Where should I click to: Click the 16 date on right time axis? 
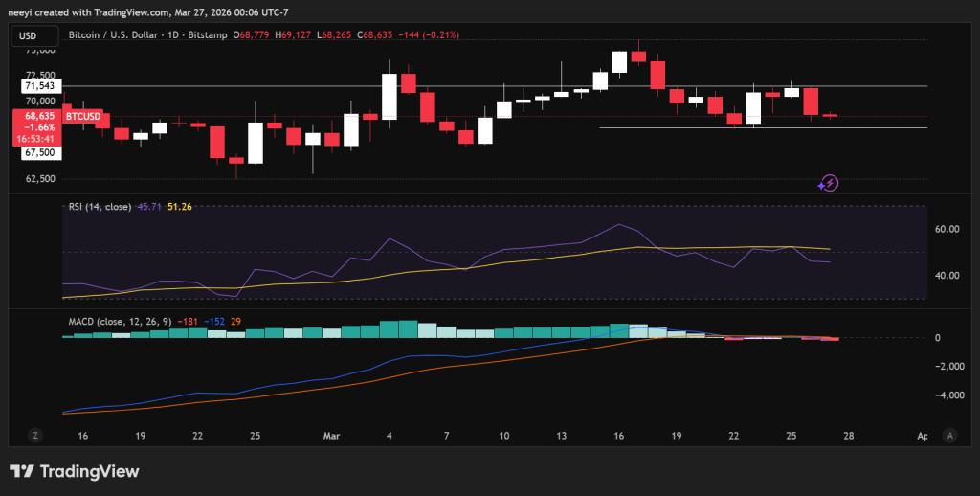(x=619, y=436)
